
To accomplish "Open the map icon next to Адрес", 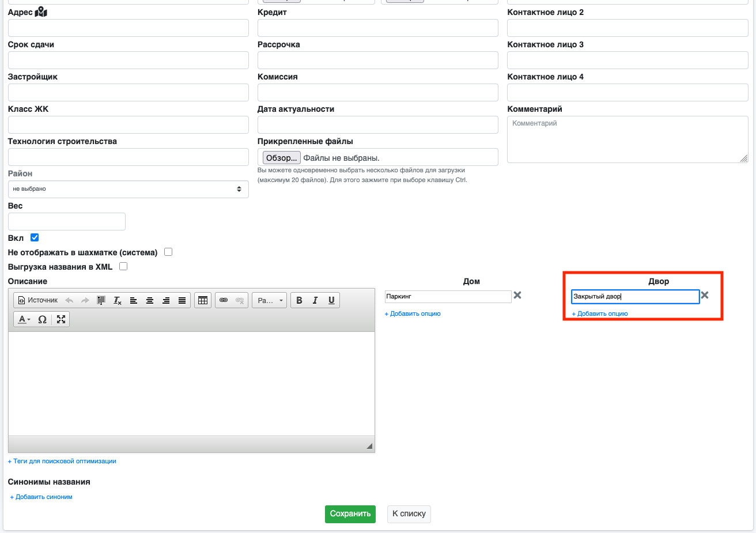I will (41, 12).
